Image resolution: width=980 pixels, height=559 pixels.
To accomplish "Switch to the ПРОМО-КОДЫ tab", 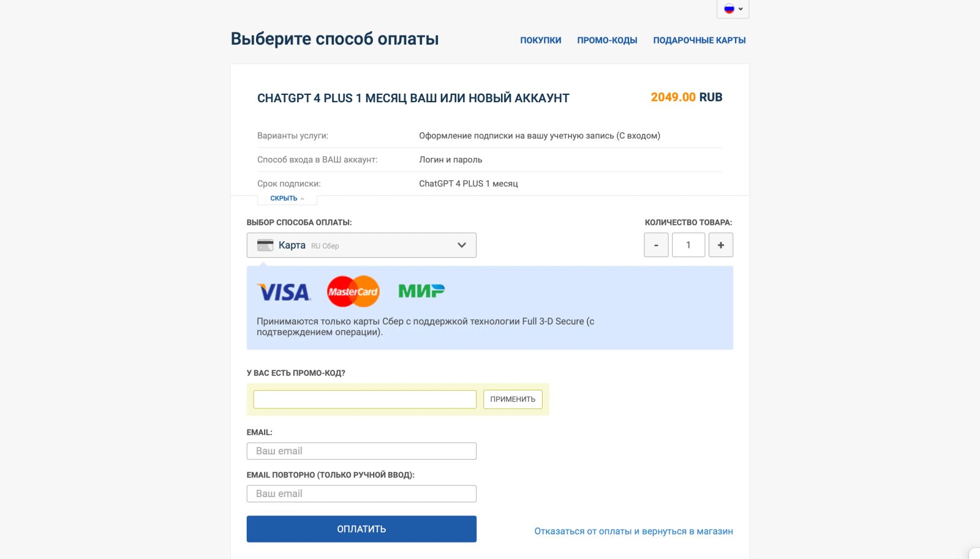I will click(607, 40).
